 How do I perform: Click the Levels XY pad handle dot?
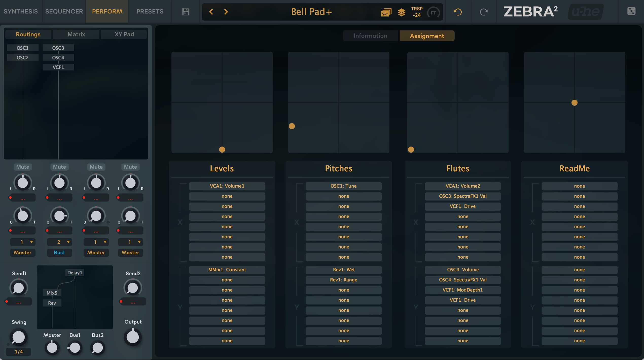pos(222,150)
